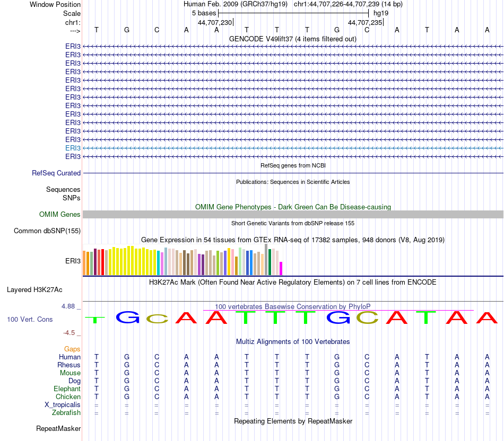Open 'Multiz Alignments of 100 Vertebrates' title
This screenshot has width=504, height=441.
[293, 342]
